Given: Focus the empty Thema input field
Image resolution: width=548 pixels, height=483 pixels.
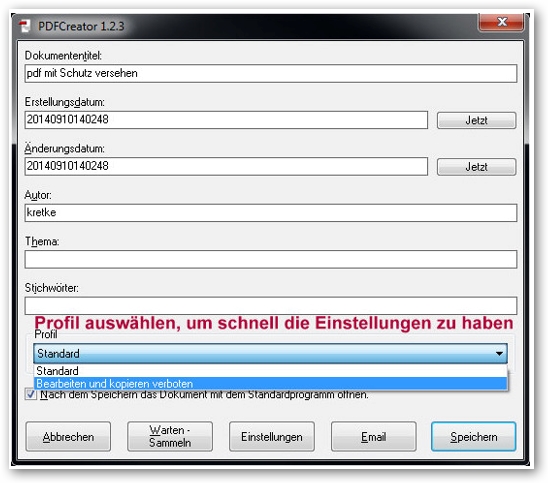Looking at the screenshot, I should coord(271,259).
